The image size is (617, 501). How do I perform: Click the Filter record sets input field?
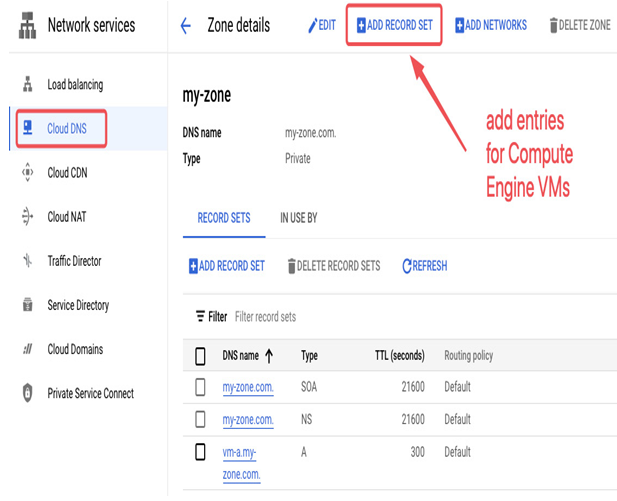(266, 317)
